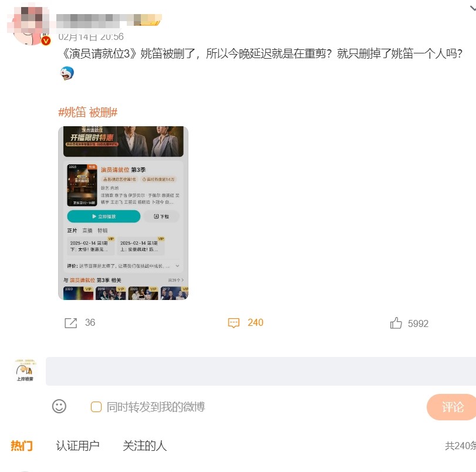Viewport: 476px width, 472px height.
Task: Open the #姚笛 被删# hashtag link
Action: point(87,112)
